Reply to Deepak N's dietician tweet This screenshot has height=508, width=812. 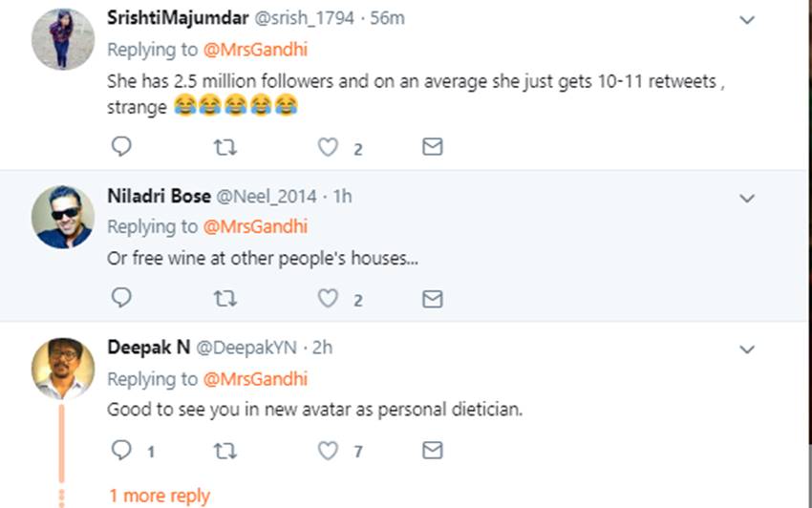click(121, 450)
